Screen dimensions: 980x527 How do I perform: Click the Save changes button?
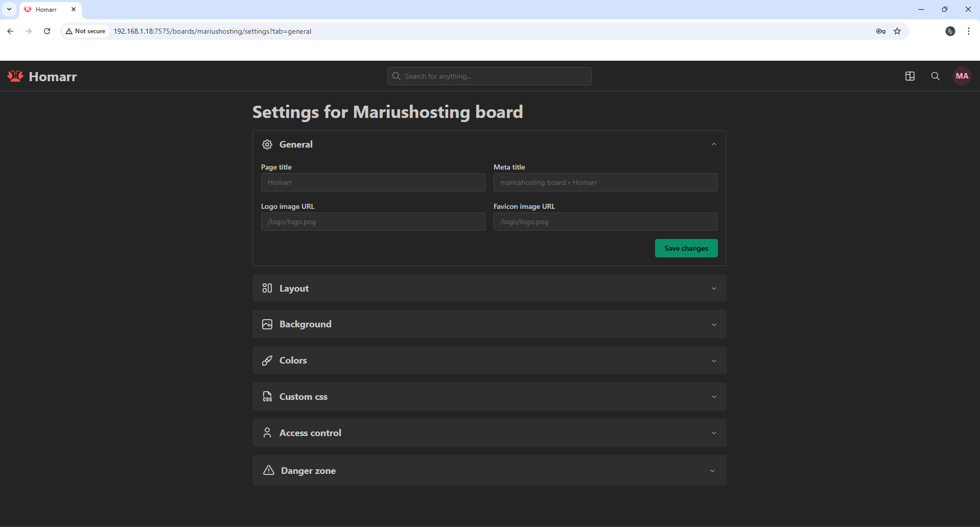coord(686,248)
